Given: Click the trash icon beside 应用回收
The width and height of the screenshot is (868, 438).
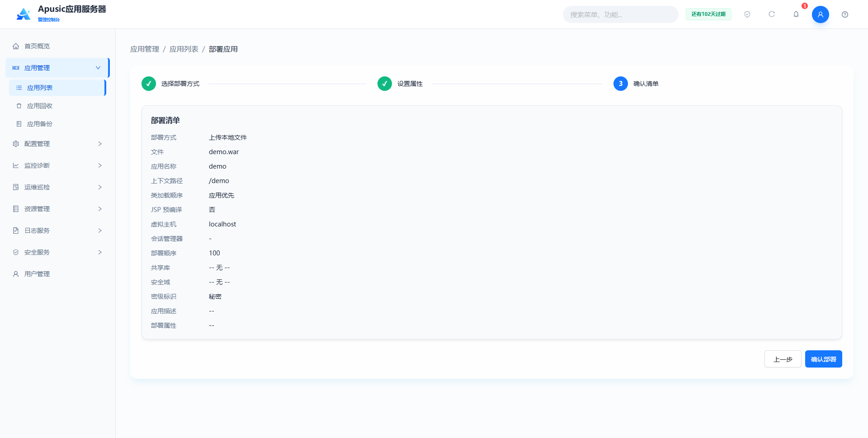Looking at the screenshot, I should click(19, 106).
